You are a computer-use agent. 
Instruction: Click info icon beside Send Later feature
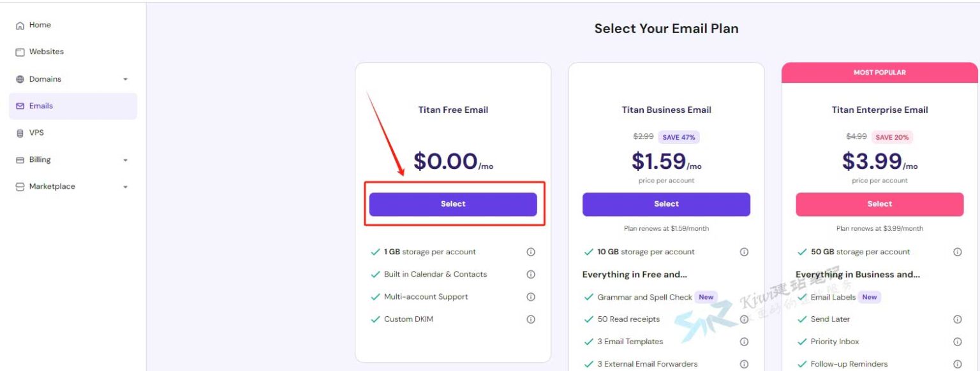pos(957,319)
